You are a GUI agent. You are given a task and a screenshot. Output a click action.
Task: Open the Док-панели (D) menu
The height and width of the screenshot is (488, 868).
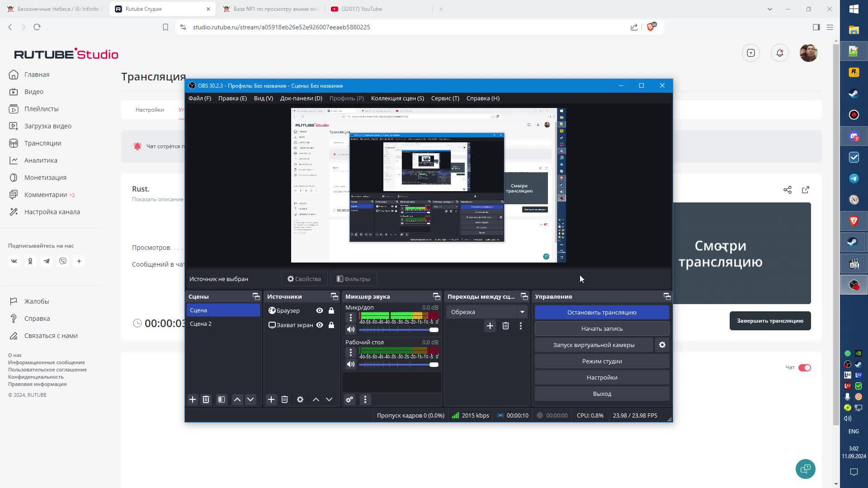[301, 98]
